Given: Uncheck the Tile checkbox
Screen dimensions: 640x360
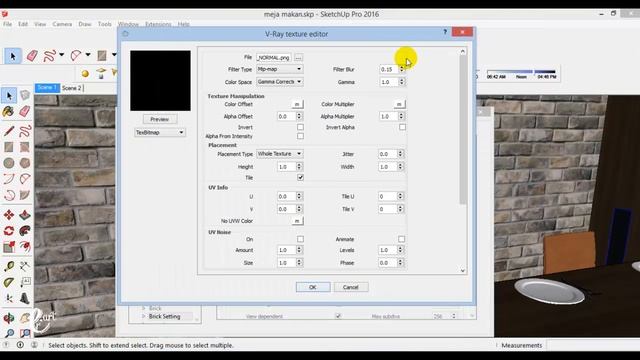Looking at the screenshot, I should click(x=300, y=178).
